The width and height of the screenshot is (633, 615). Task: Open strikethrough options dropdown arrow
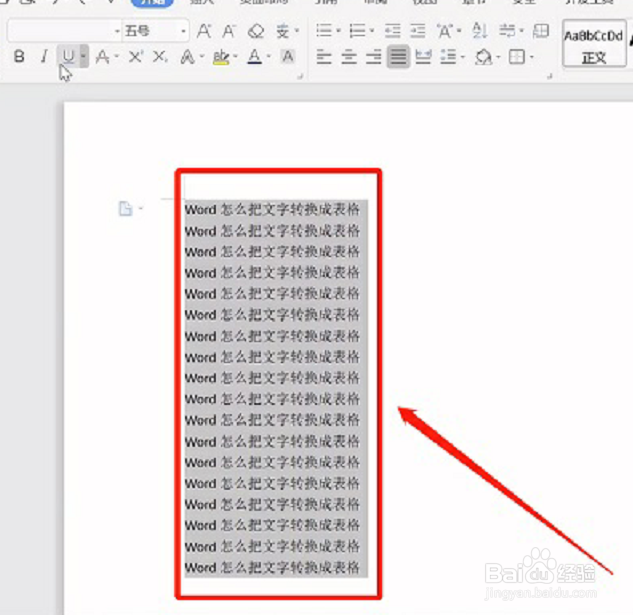[117, 56]
